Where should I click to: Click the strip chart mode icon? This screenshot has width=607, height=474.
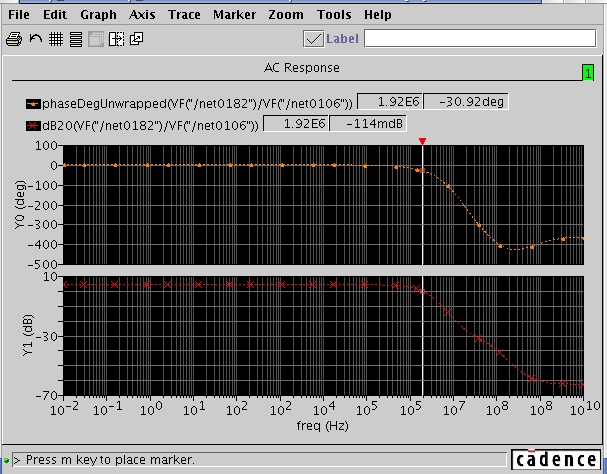(76, 39)
